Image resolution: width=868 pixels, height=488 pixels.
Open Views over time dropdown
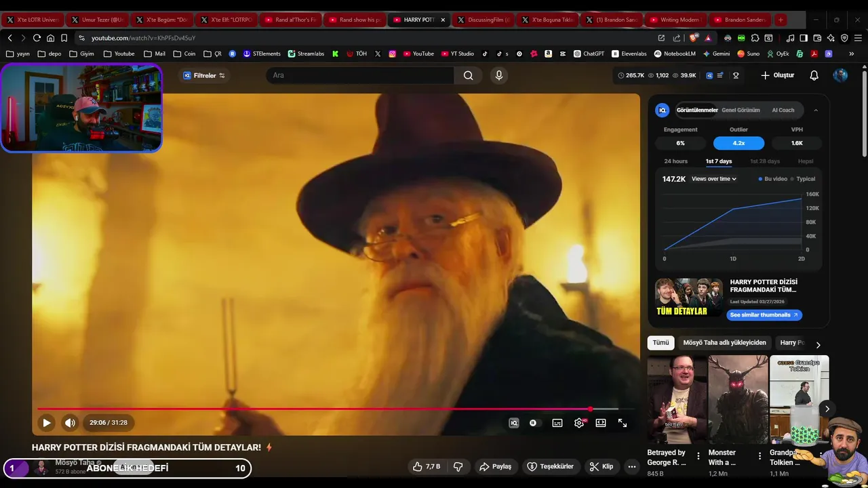point(714,179)
